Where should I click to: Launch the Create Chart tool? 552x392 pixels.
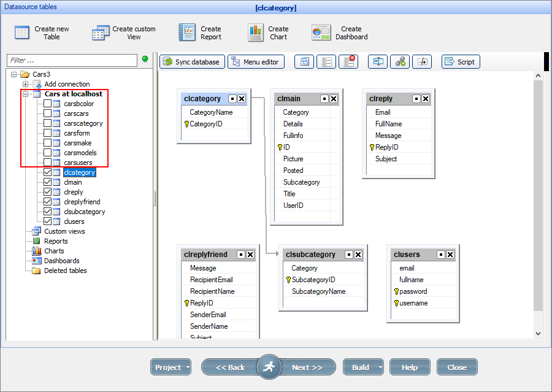pos(256,33)
